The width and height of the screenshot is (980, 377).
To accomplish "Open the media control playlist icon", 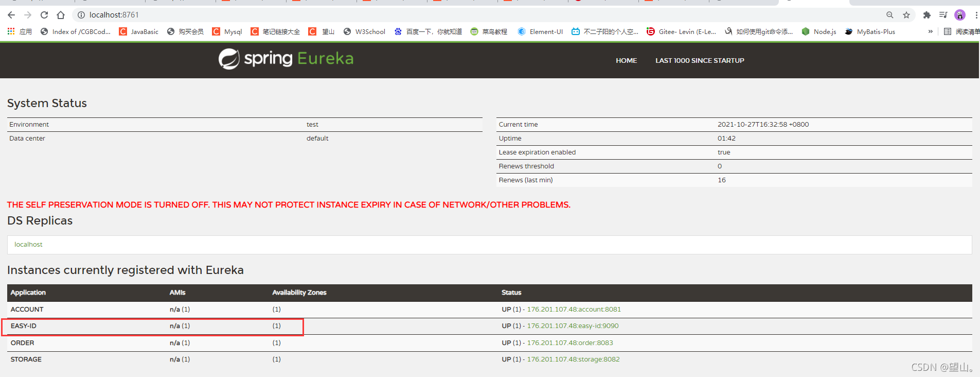I will click(x=943, y=15).
